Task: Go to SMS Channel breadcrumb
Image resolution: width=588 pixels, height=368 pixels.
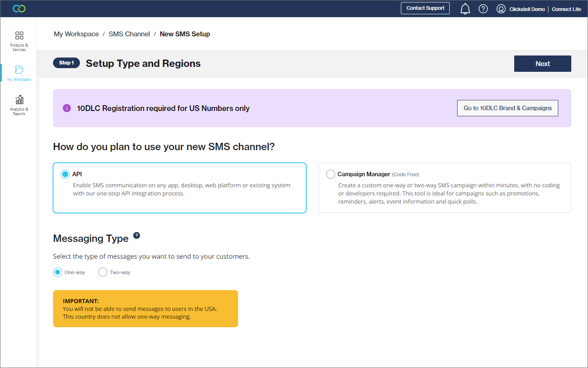Action: pyautogui.click(x=129, y=34)
